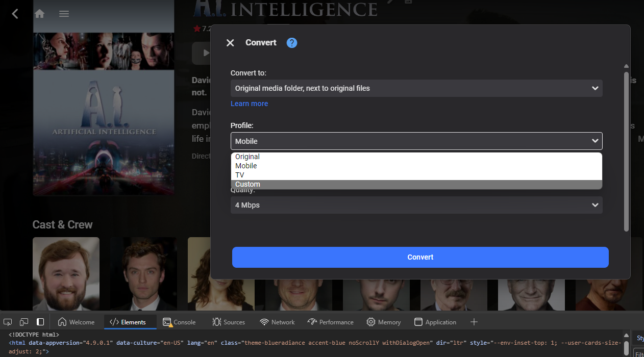Expand the 'Convert to' destination dropdown
Viewport: 644px width, 357px height.
pyautogui.click(x=416, y=88)
